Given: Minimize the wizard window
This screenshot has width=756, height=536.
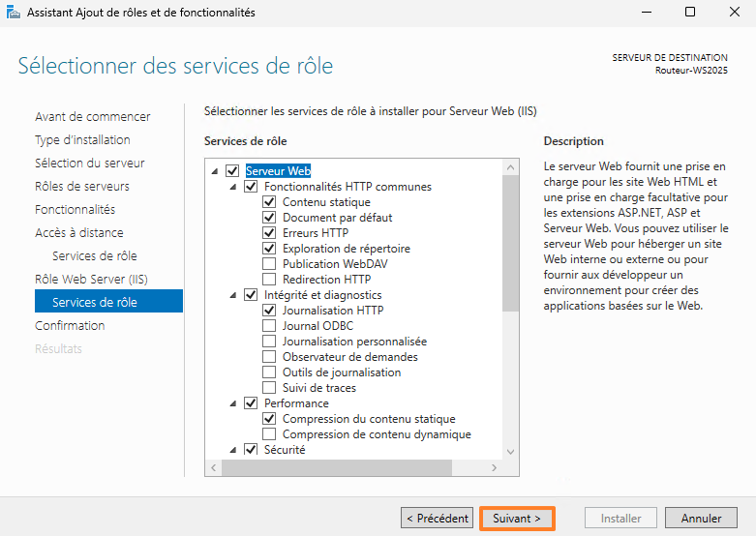Looking at the screenshot, I should [647, 12].
